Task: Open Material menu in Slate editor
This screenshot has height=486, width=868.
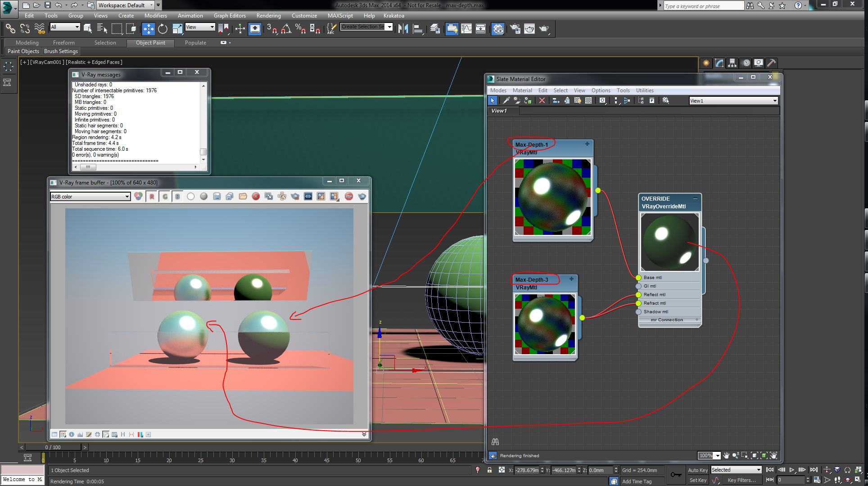Action: click(522, 90)
